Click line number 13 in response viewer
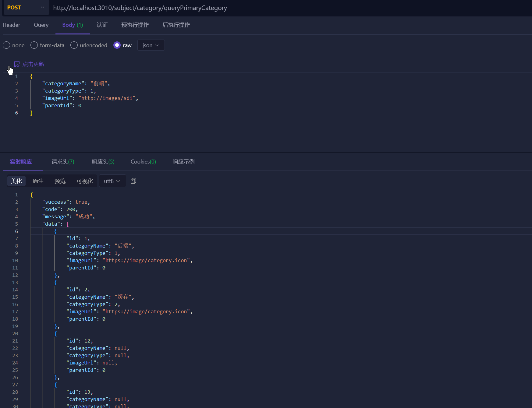532x408 pixels. tap(15, 282)
